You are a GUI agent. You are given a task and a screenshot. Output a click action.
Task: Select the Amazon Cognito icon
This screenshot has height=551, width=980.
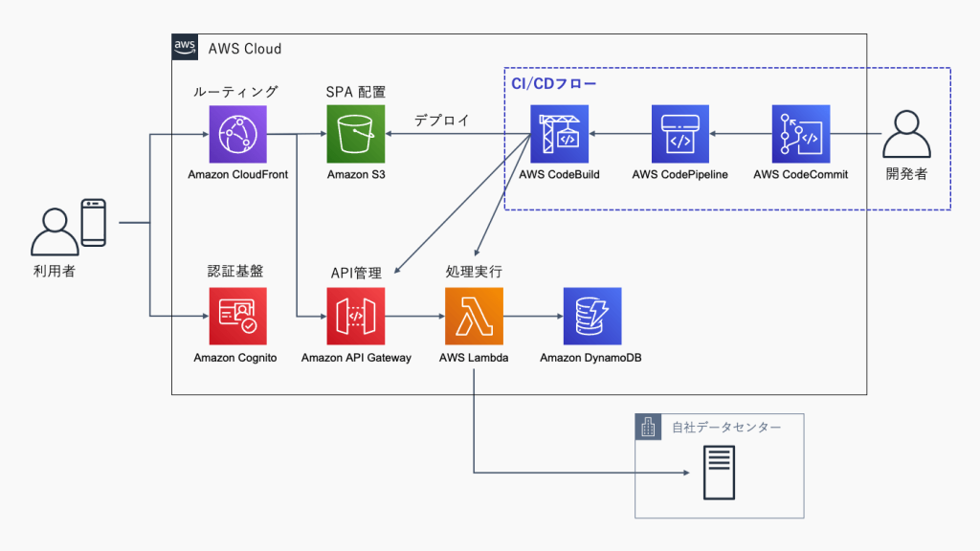click(x=237, y=316)
